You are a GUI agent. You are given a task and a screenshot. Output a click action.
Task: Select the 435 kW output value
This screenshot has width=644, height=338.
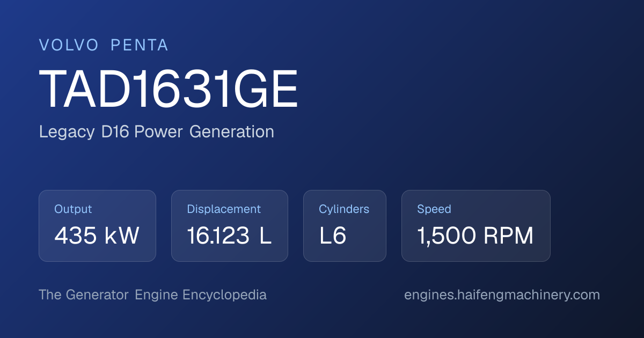(x=97, y=236)
